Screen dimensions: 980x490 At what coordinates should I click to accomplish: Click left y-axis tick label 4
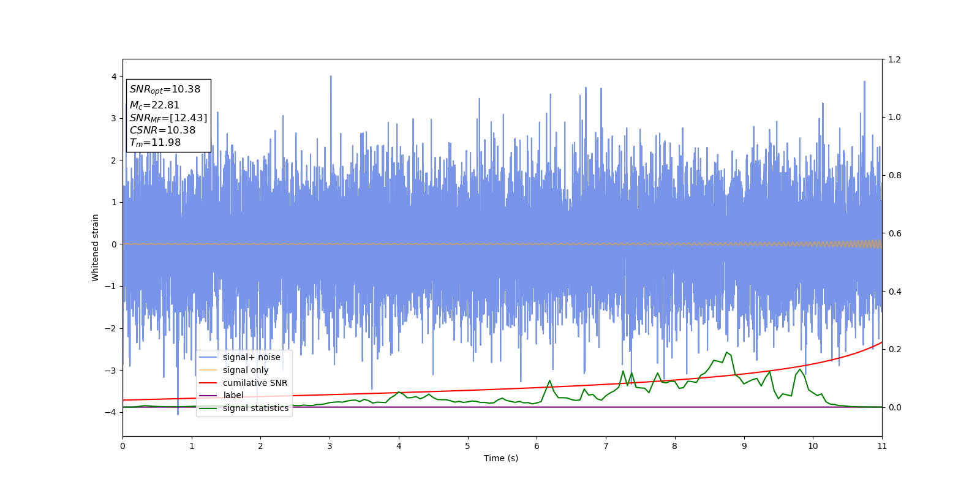(x=113, y=77)
